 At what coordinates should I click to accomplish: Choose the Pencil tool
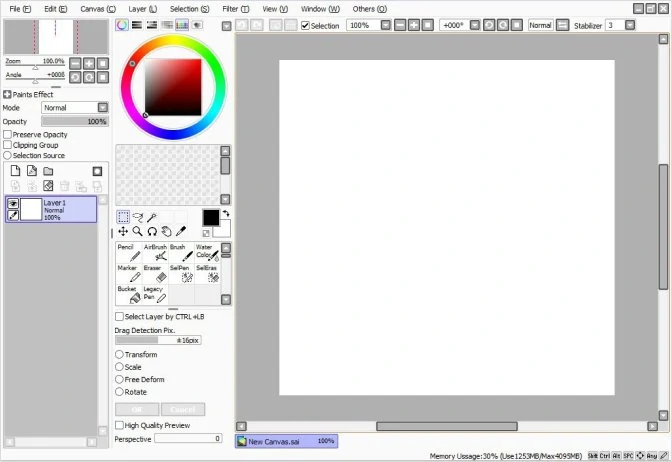coord(129,253)
